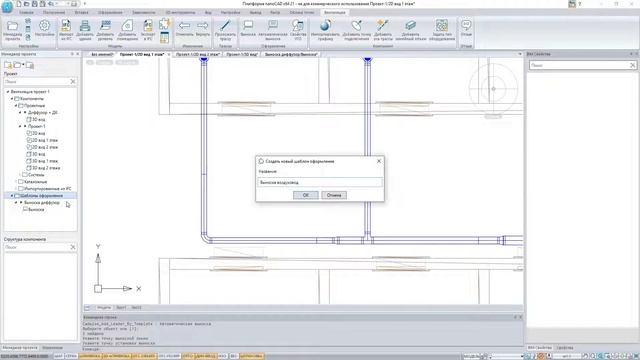Viewport: 640px width, 360px height.
Task: Click Add level (Добавить уровень)
Action: point(105,31)
